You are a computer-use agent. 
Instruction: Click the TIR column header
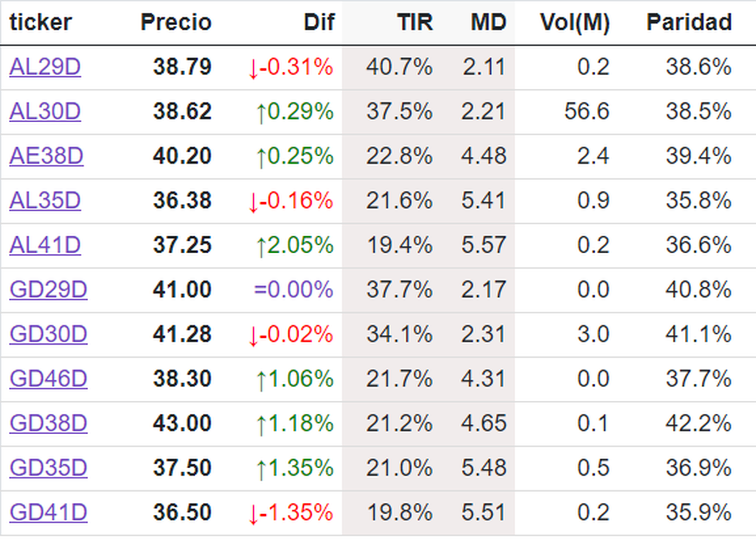coord(415,23)
